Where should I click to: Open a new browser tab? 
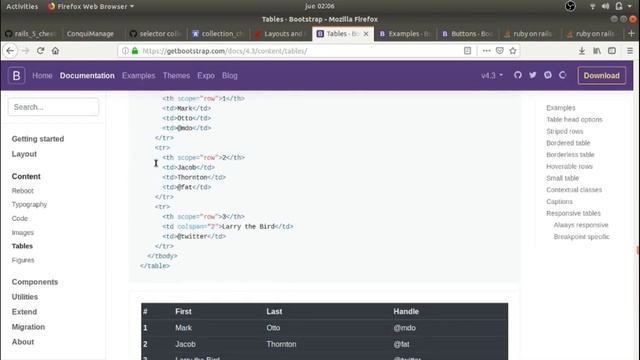coord(631,34)
